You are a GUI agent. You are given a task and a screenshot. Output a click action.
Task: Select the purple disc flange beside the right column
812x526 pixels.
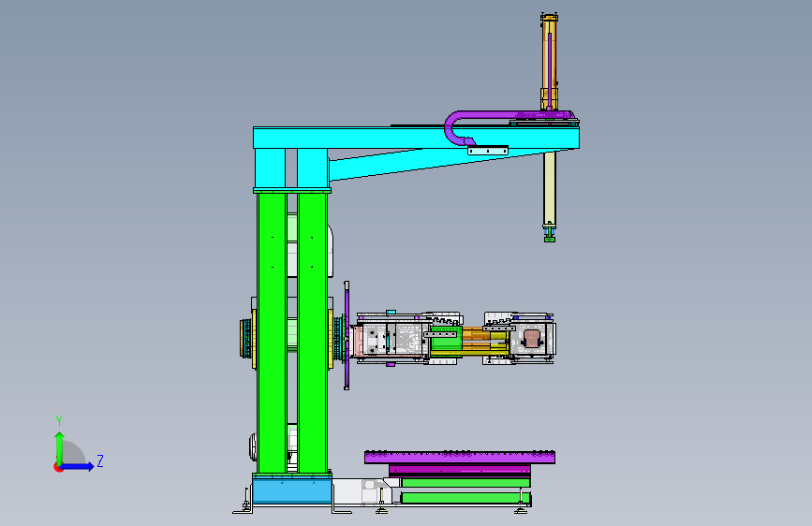[347, 335]
